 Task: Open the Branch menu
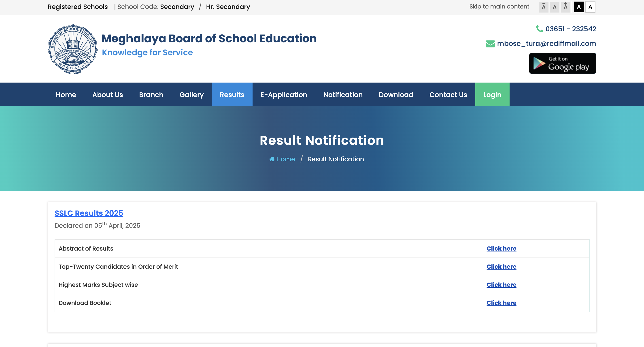coord(151,94)
